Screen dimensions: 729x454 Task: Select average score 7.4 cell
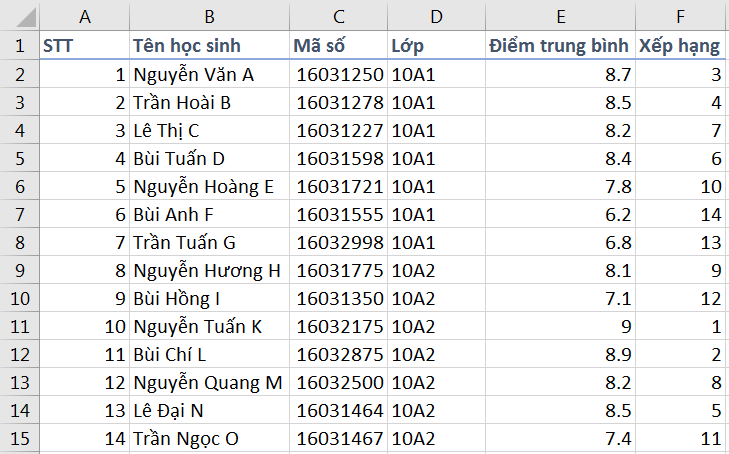(x=560, y=438)
